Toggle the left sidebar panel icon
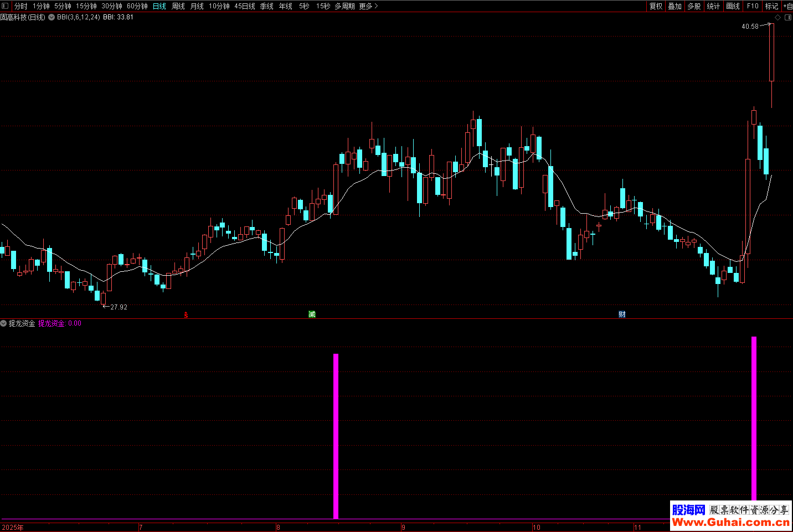Image resolution: width=793 pixels, height=532 pixels. (x=6, y=6)
